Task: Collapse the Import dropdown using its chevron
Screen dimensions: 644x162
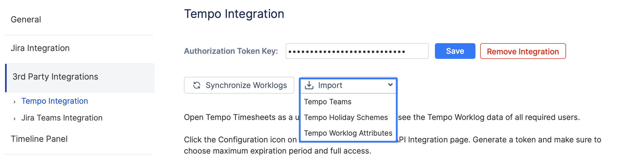Action: coord(390,85)
